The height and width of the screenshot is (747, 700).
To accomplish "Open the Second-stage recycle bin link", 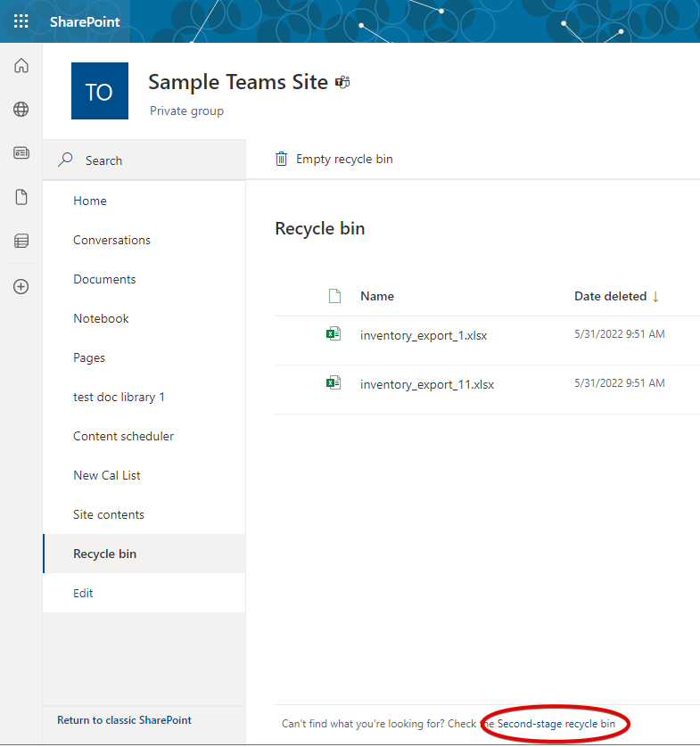I will point(556,724).
